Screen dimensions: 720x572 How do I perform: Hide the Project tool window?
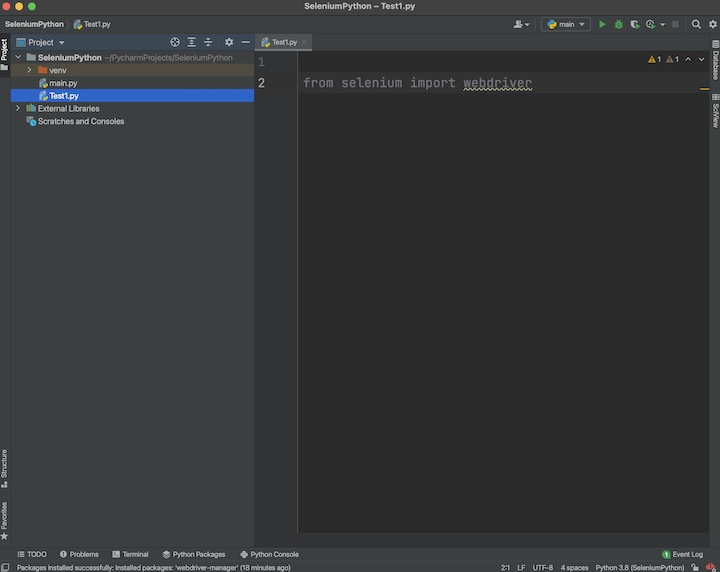tap(245, 43)
